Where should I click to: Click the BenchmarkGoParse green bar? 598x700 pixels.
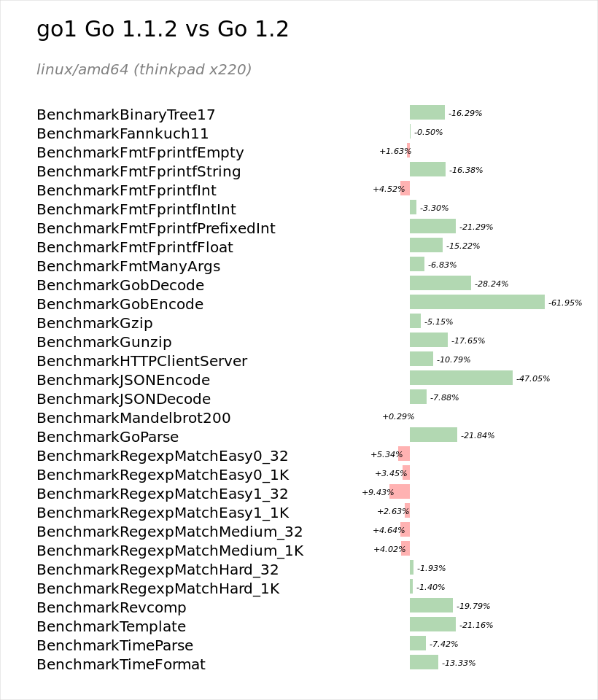433,435
